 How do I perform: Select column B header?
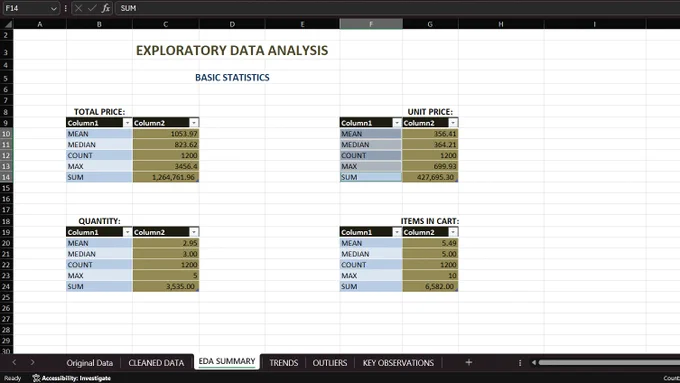pos(99,24)
